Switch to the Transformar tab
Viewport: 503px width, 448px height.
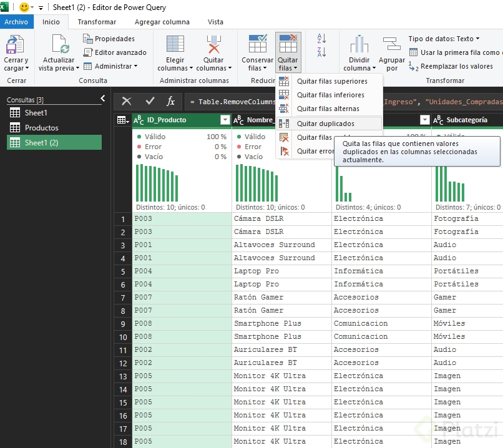pos(97,22)
